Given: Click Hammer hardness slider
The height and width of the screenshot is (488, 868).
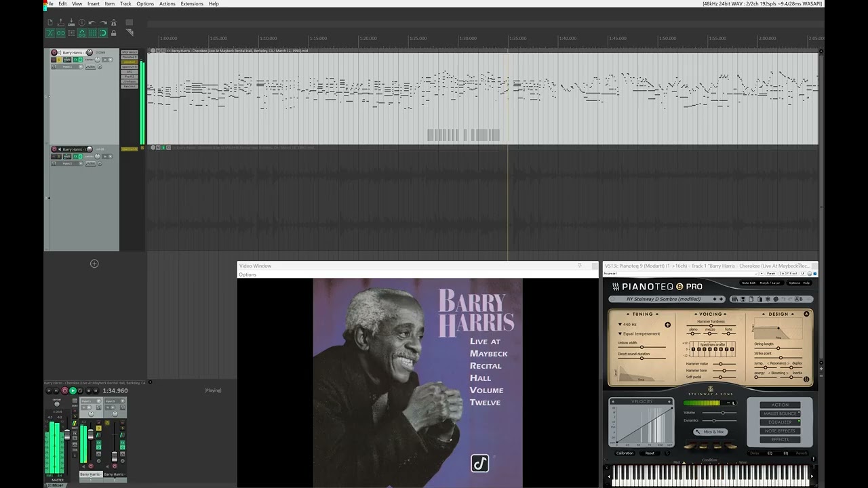Looking at the screenshot, I should point(711,325).
